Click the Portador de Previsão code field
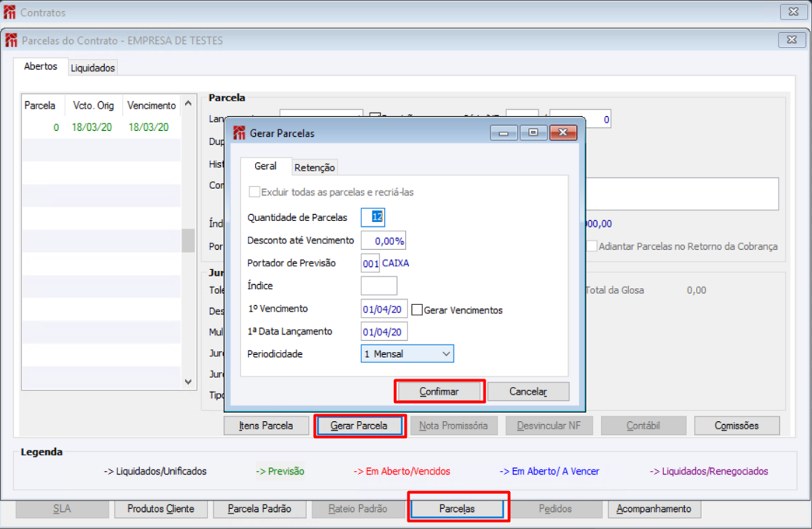Image resolution: width=812 pixels, height=529 pixels. [x=370, y=263]
